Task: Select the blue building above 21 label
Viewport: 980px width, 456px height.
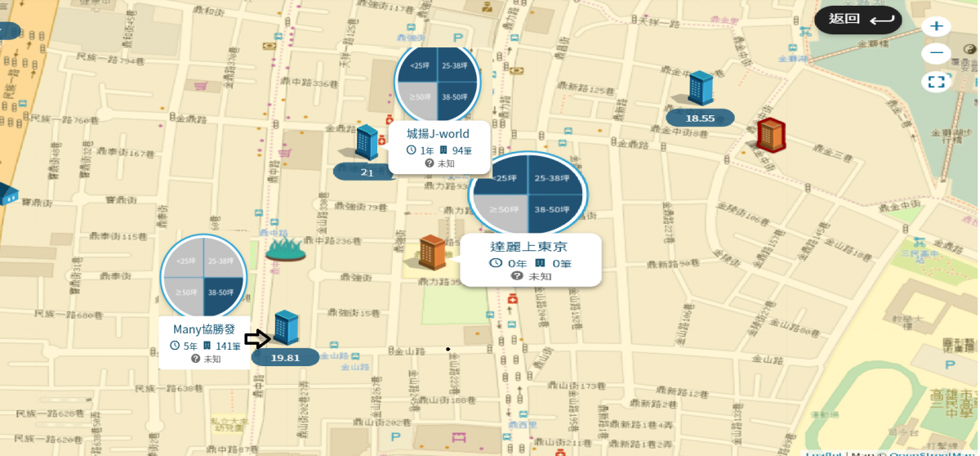Action: pos(367,142)
